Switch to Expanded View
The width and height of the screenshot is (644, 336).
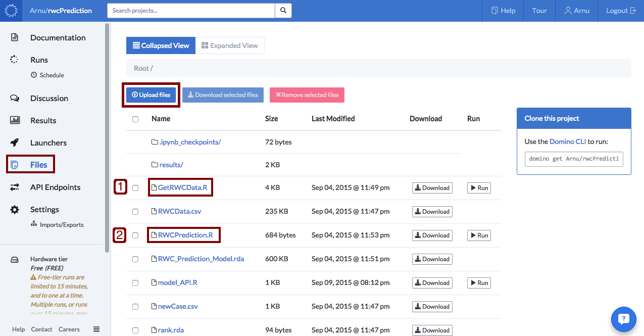pos(230,45)
